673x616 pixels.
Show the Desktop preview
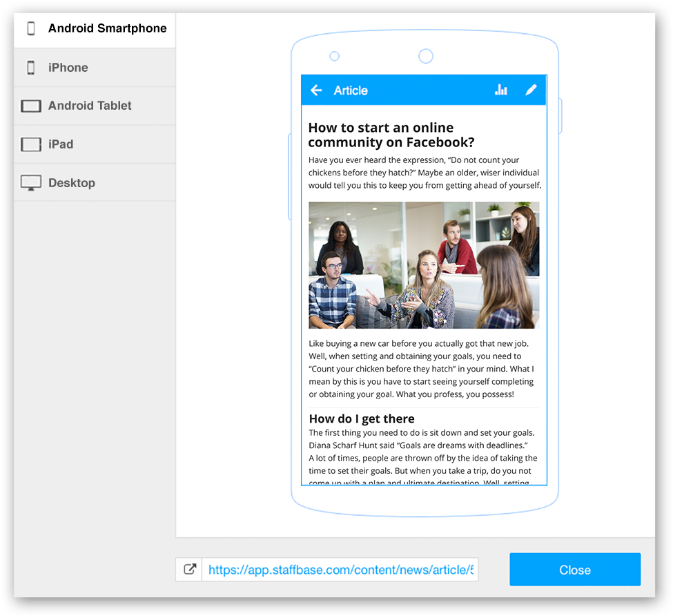click(x=95, y=182)
